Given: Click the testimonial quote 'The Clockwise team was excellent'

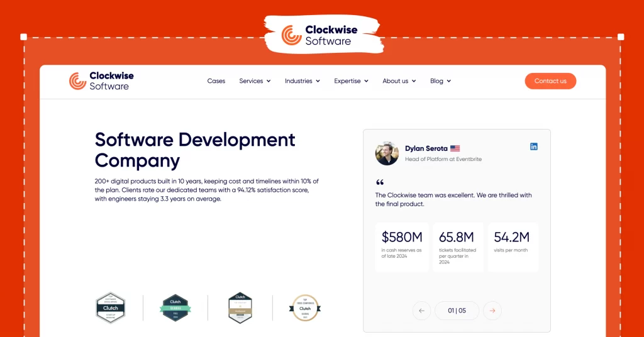Looking at the screenshot, I should [x=453, y=199].
